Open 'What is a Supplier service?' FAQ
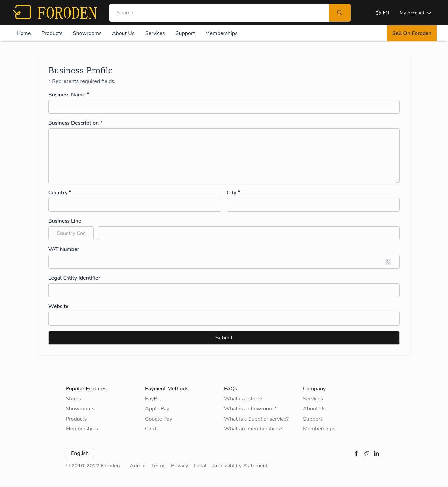 (x=256, y=419)
